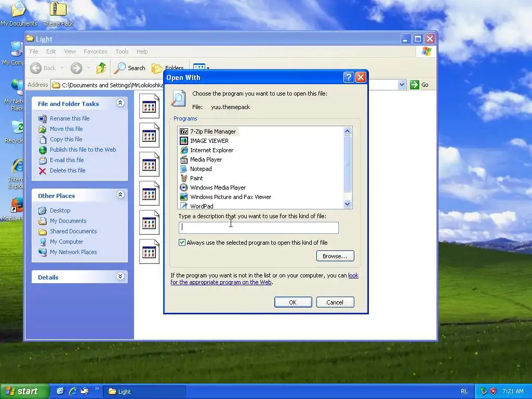This screenshot has height=399, width=532.
Task: Click the Browse... button
Action: pos(335,256)
